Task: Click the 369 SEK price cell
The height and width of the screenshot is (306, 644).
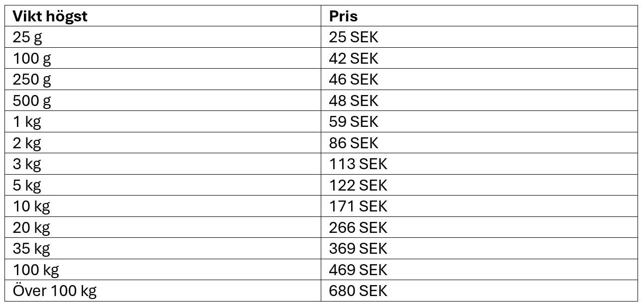Action: [x=358, y=249]
